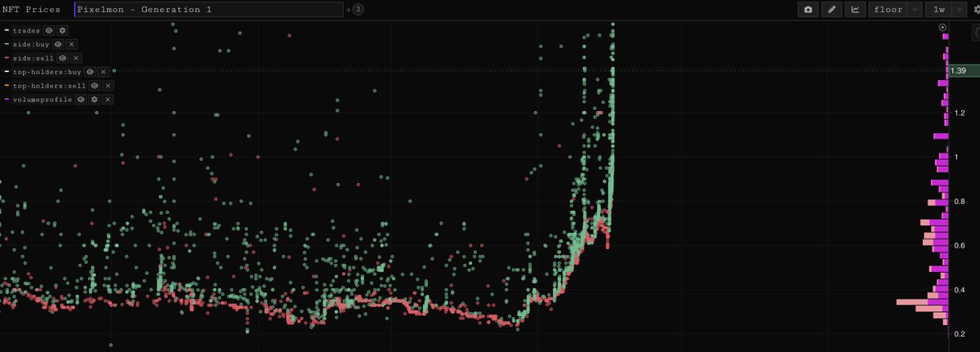Click the 1 price axis label
Image resolution: width=980 pixels, height=352 pixels.
[x=955, y=157]
